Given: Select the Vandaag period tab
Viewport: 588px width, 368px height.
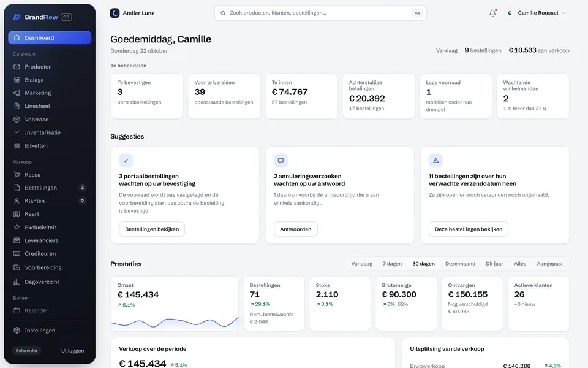Looking at the screenshot, I should [x=361, y=264].
